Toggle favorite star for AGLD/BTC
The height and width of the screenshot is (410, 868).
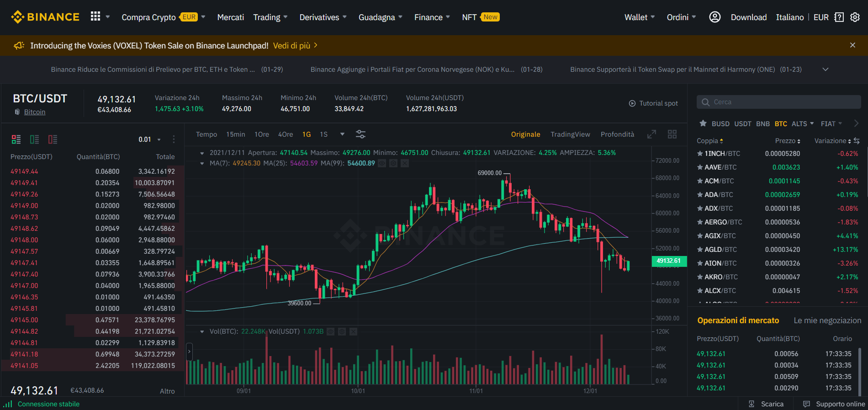pyautogui.click(x=700, y=250)
